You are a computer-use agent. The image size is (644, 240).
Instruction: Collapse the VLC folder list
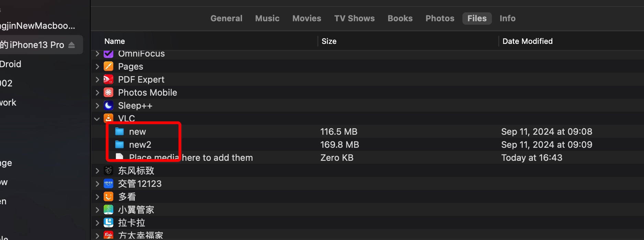pos(97,119)
